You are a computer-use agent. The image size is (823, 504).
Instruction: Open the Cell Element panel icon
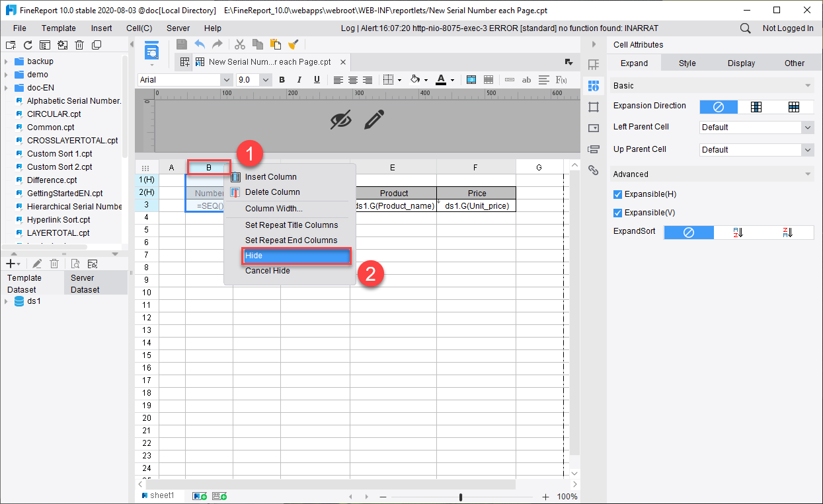click(x=593, y=64)
